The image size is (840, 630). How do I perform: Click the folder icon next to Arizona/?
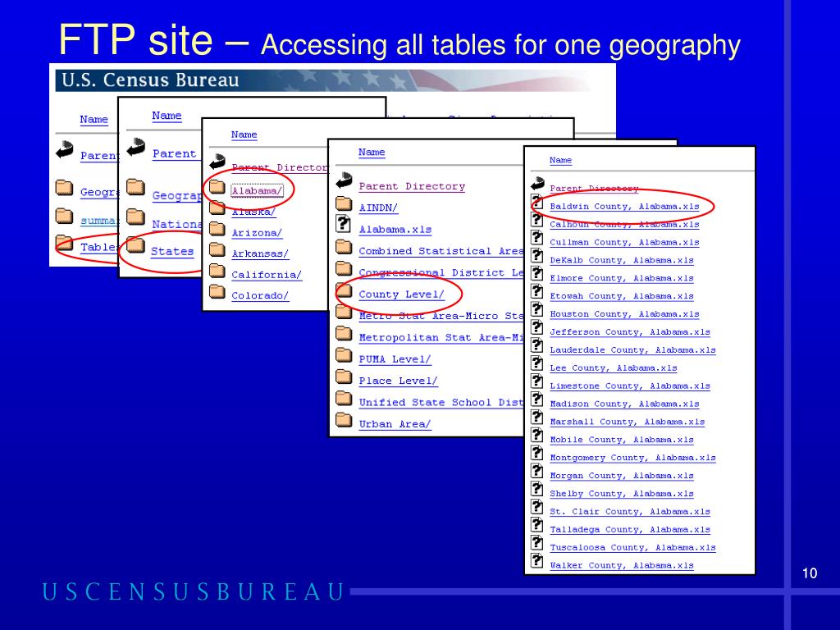[x=217, y=229]
